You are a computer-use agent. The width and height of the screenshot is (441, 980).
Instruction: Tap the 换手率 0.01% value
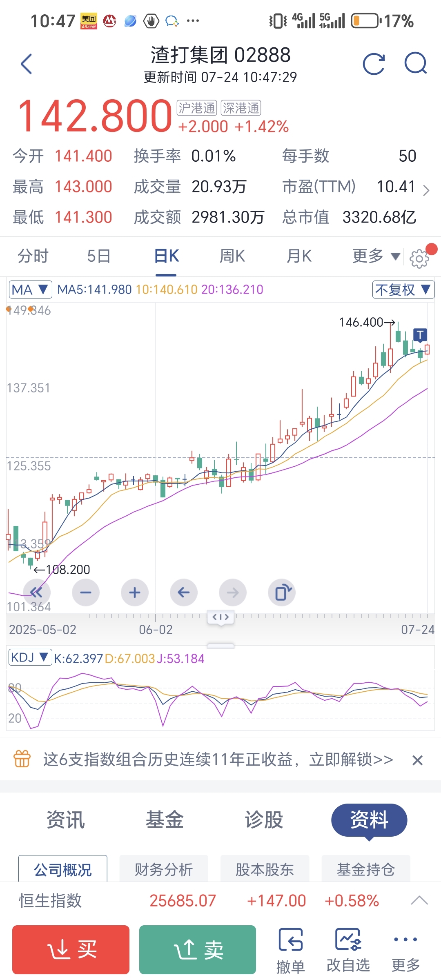pyautogui.click(x=214, y=156)
